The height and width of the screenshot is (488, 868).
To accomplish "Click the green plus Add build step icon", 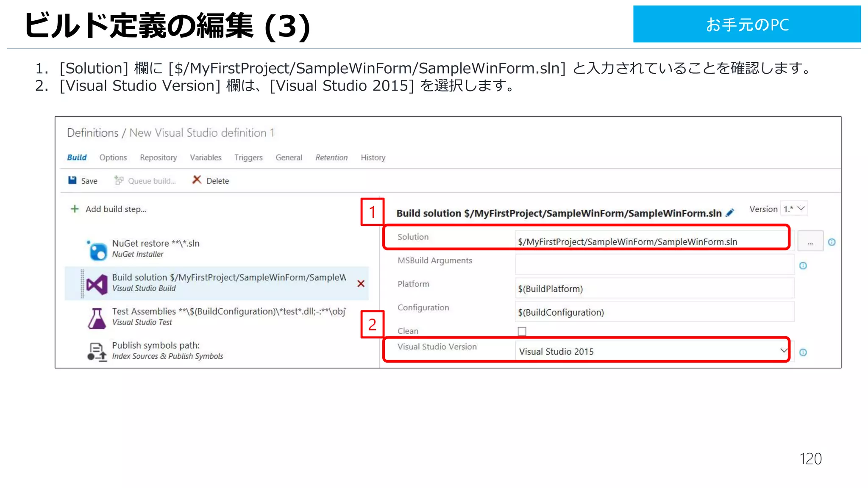I will 75,209.
